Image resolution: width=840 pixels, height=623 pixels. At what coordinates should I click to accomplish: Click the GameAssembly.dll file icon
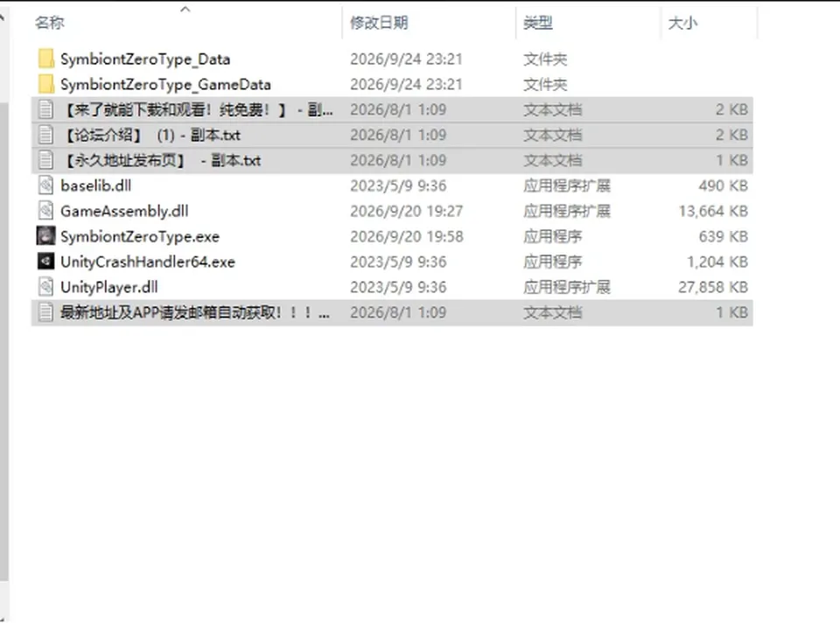46,211
